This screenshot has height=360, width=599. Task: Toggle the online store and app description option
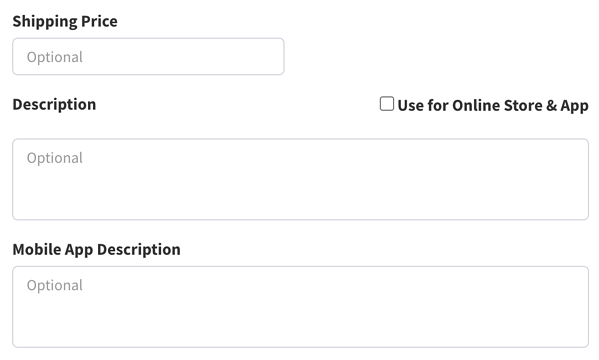coord(387,104)
